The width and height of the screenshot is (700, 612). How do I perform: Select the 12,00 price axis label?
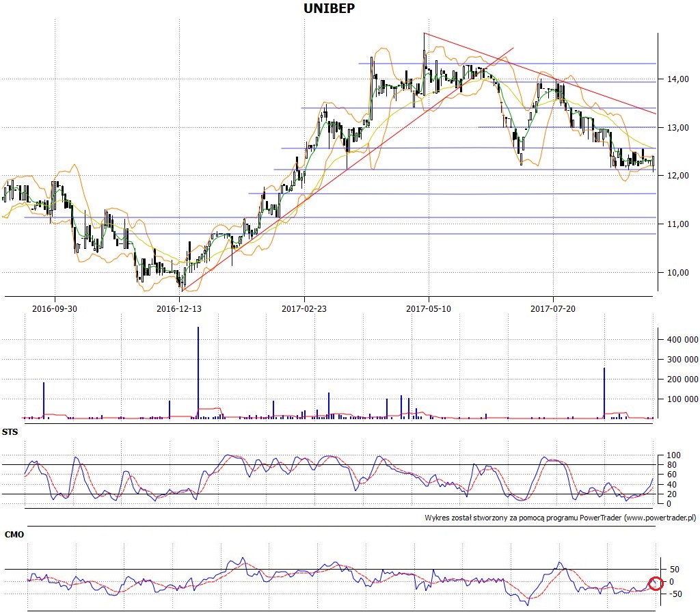click(678, 176)
